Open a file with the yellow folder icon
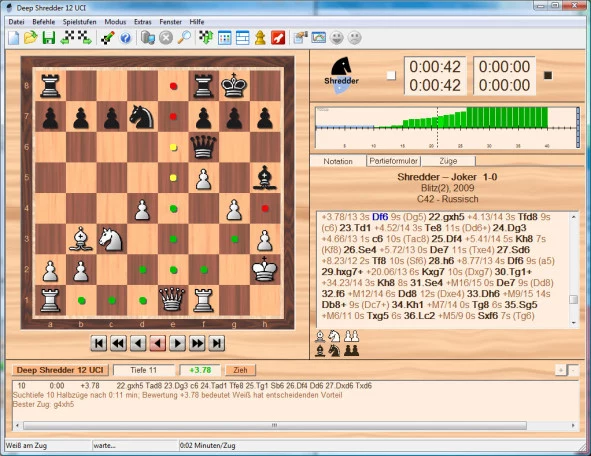 31,38
